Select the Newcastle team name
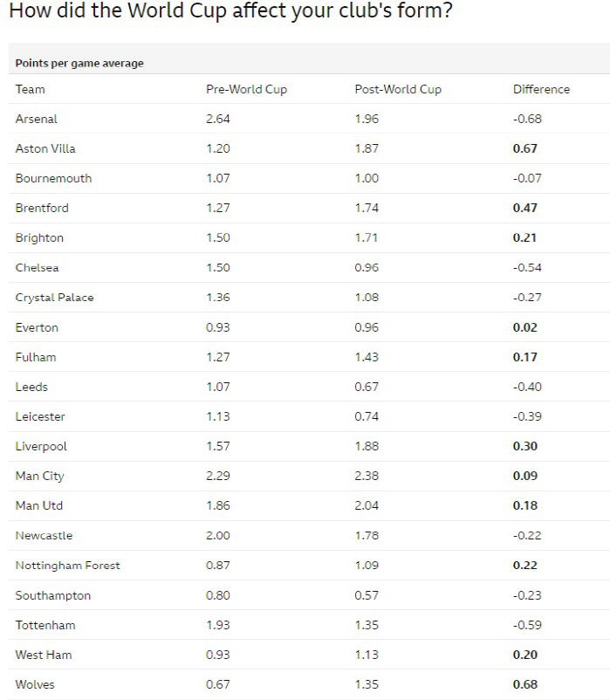Image resolution: width=610 pixels, height=700 pixels. pyautogui.click(x=44, y=536)
